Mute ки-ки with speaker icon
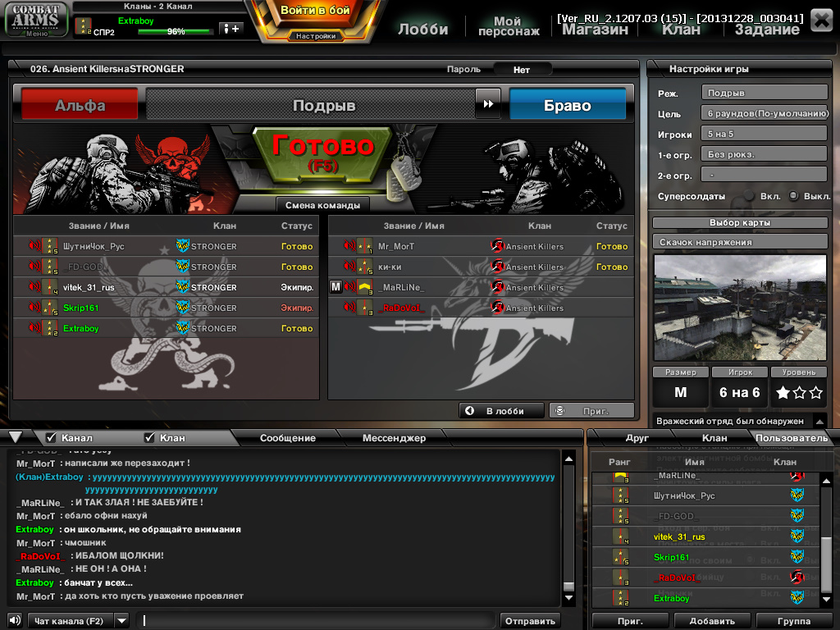Viewport: 840px width, 630px height. (x=349, y=267)
